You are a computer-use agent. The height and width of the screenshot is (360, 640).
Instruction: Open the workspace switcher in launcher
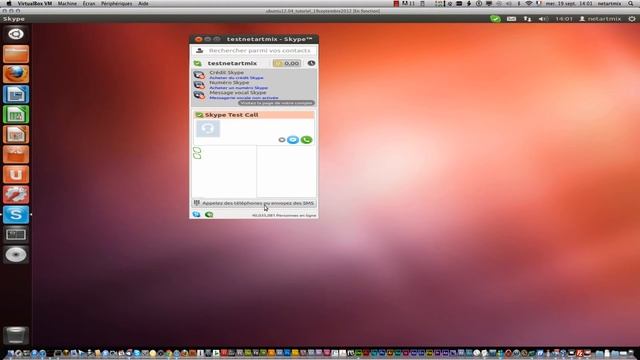[x=16, y=234]
